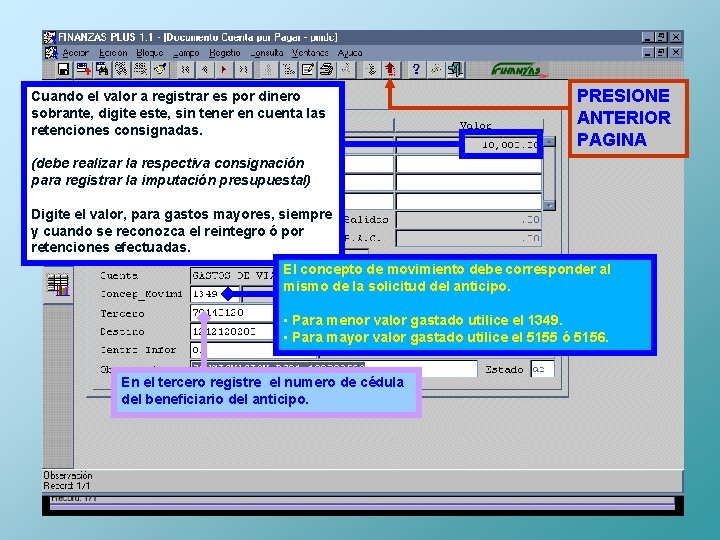Viewport: 720px width, 540px height.
Task: Click the exit door icon in toolbar
Action: (x=455, y=69)
